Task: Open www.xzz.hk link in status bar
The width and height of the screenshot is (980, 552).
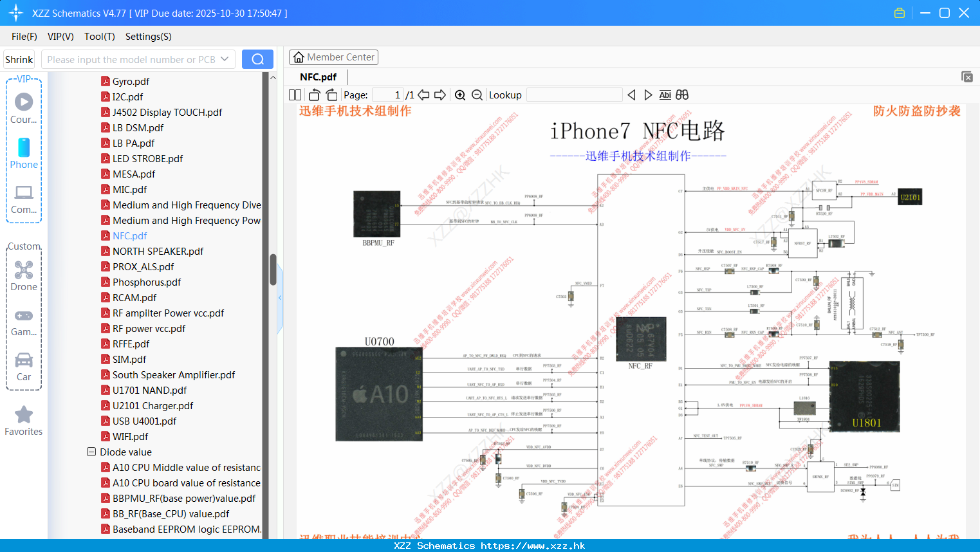Action: click(x=533, y=546)
